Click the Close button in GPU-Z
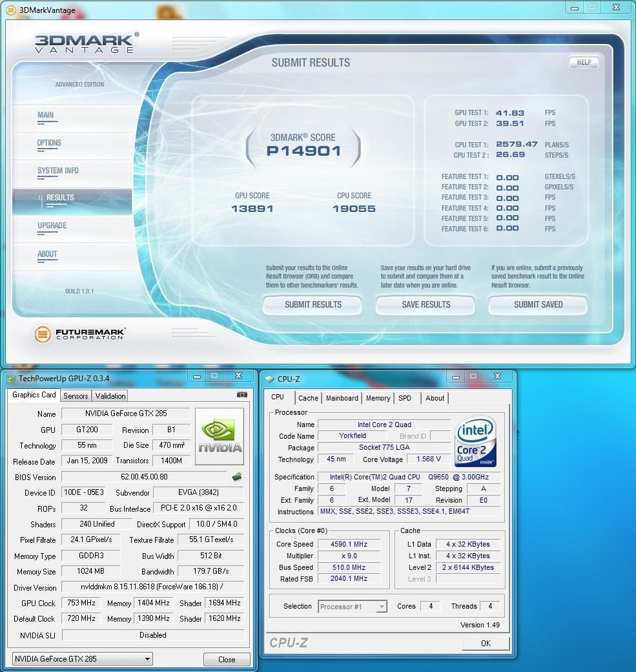This screenshot has width=636, height=672. pyautogui.click(x=227, y=660)
